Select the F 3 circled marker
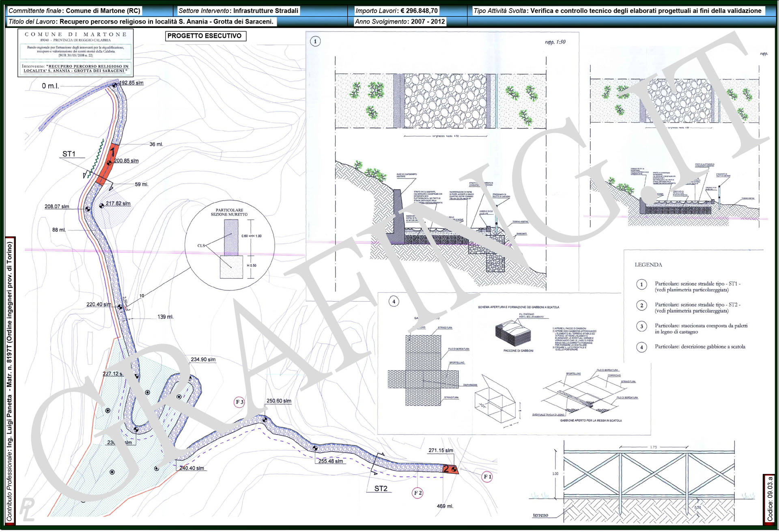 tap(239, 402)
